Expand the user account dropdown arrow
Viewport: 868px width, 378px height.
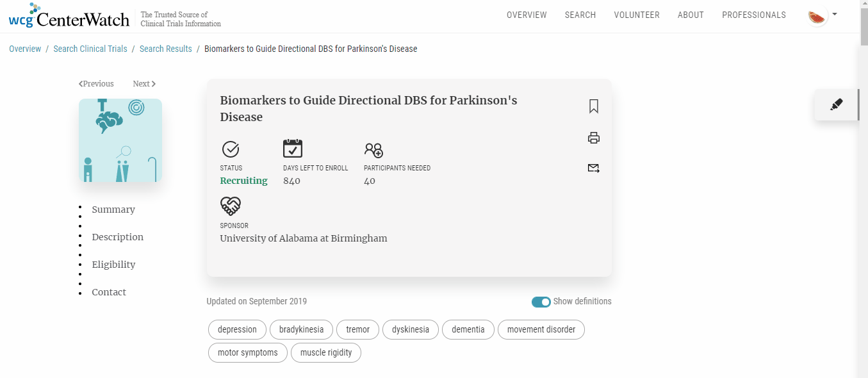point(835,14)
